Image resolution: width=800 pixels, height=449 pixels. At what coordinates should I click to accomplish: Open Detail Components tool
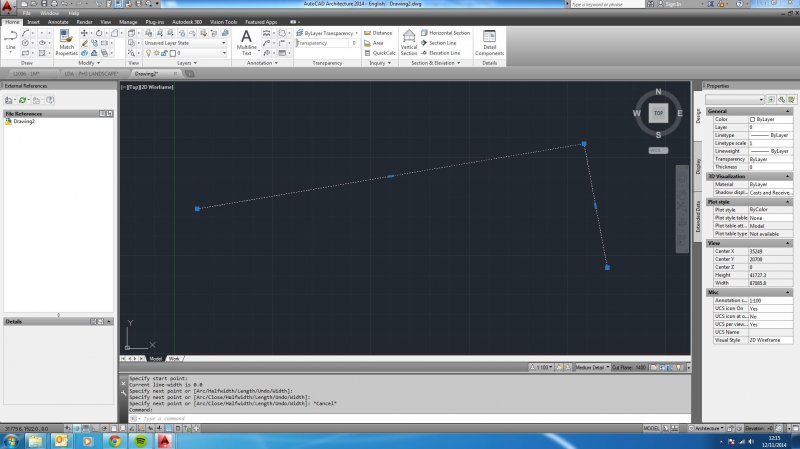click(x=489, y=42)
